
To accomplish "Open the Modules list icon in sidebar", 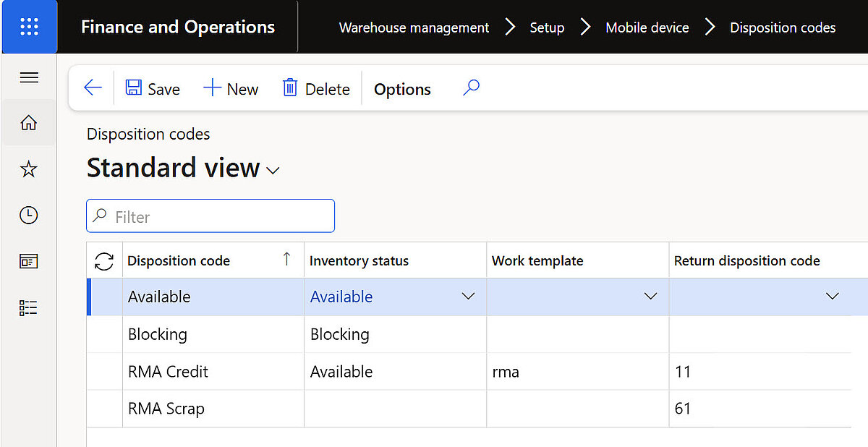I will click(29, 307).
